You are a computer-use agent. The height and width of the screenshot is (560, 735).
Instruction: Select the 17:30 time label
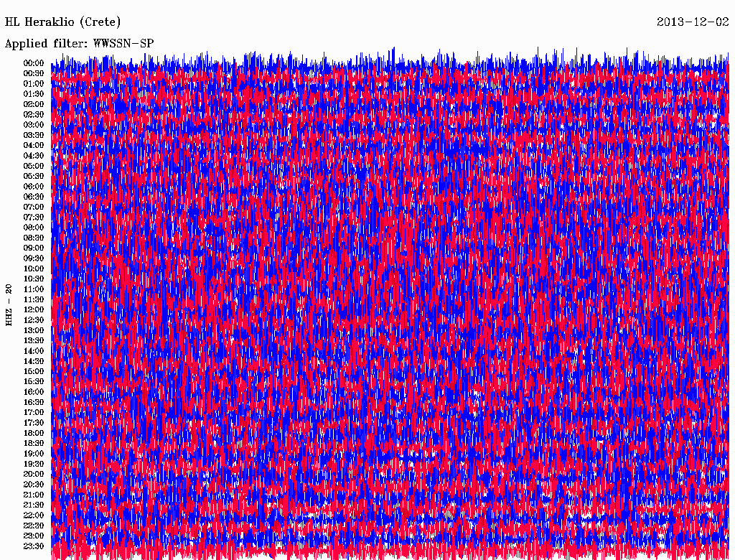tap(34, 423)
